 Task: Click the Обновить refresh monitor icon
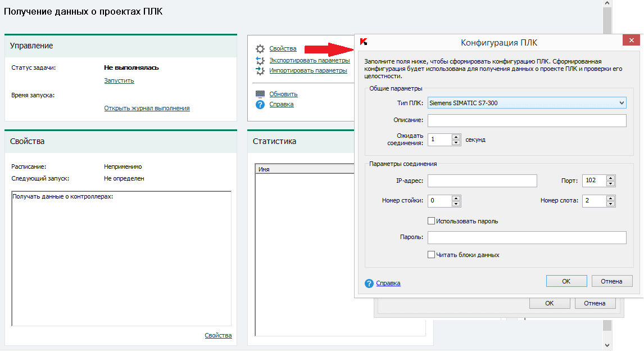click(x=260, y=94)
